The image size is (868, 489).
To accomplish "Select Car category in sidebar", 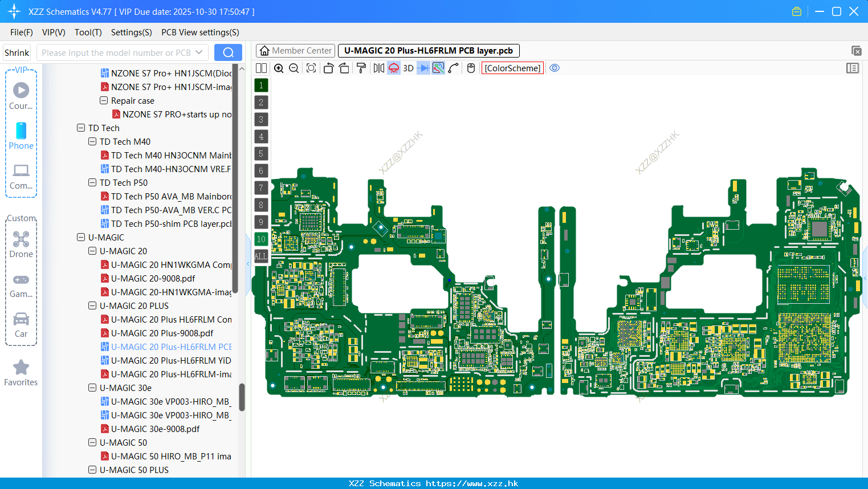I will coord(21,325).
